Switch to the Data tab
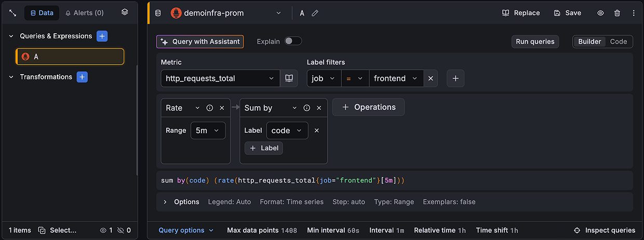This screenshot has height=240, width=644. pos(42,13)
